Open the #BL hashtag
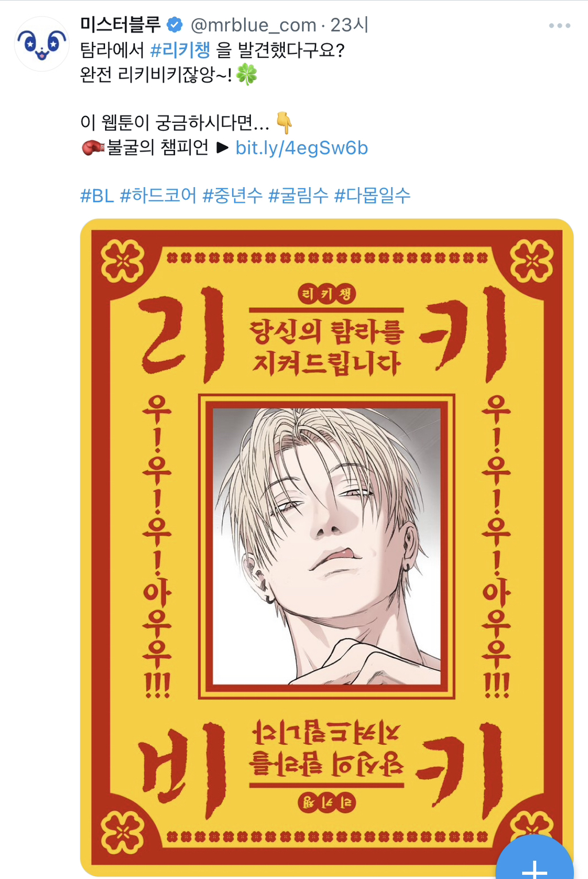This screenshot has height=879, width=588. (96, 196)
